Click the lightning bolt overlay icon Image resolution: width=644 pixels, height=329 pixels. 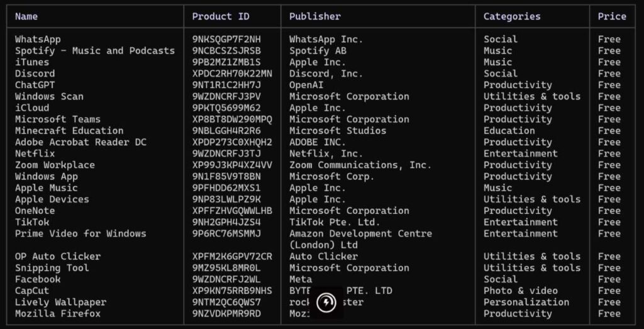[x=326, y=303]
